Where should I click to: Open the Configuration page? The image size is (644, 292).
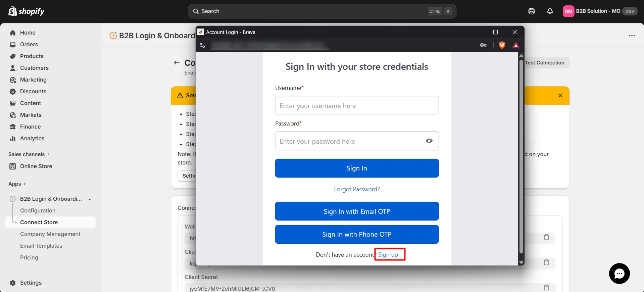tap(38, 210)
